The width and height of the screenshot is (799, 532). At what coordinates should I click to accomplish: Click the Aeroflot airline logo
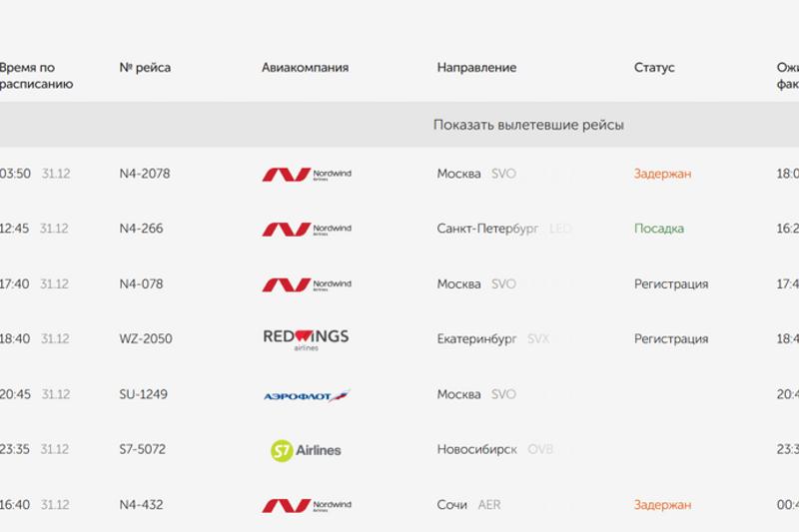(x=307, y=395)
